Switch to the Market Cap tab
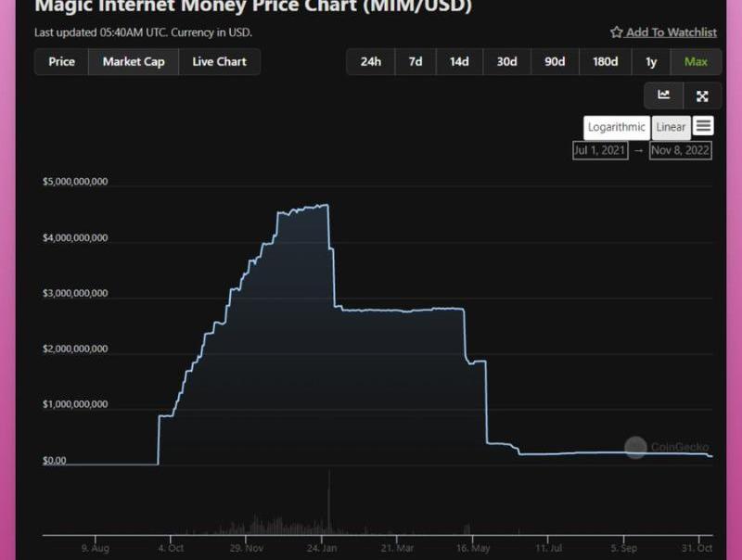 click(134, 61)
